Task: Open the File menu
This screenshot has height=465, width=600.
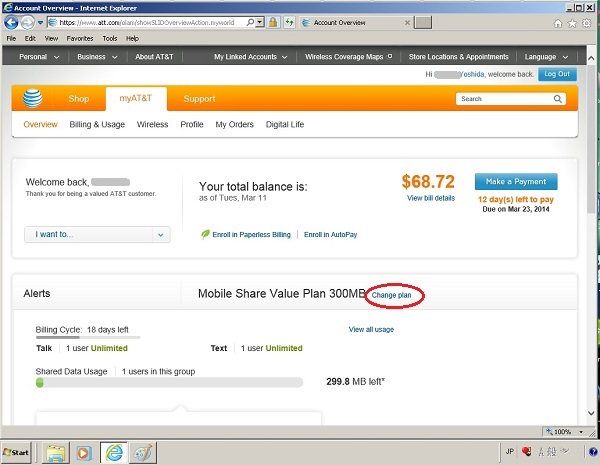Action: pyautogui.click(x=11, y=38)
